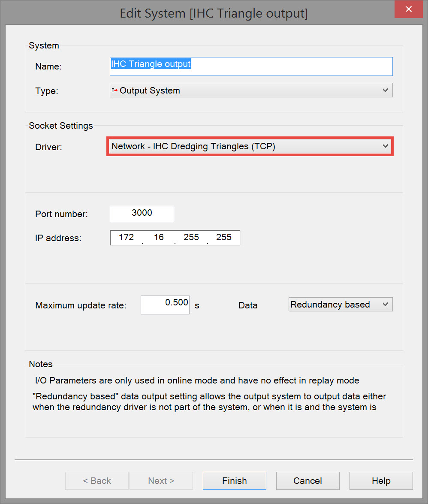Click the "Redundancy based" explanation note text
Image resolution: width=428 pixels, height=504 pixels.
pos(209,402)
